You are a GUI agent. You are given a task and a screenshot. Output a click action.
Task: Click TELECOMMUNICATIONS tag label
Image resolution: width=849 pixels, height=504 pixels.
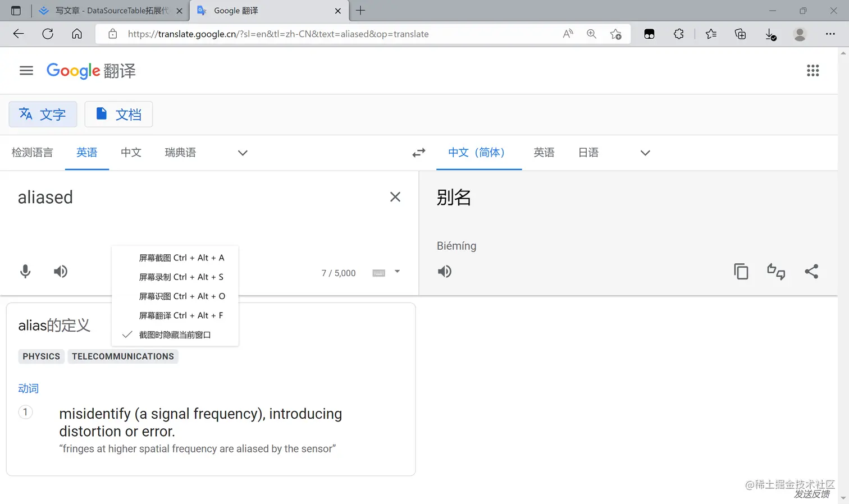click(123, 356)
